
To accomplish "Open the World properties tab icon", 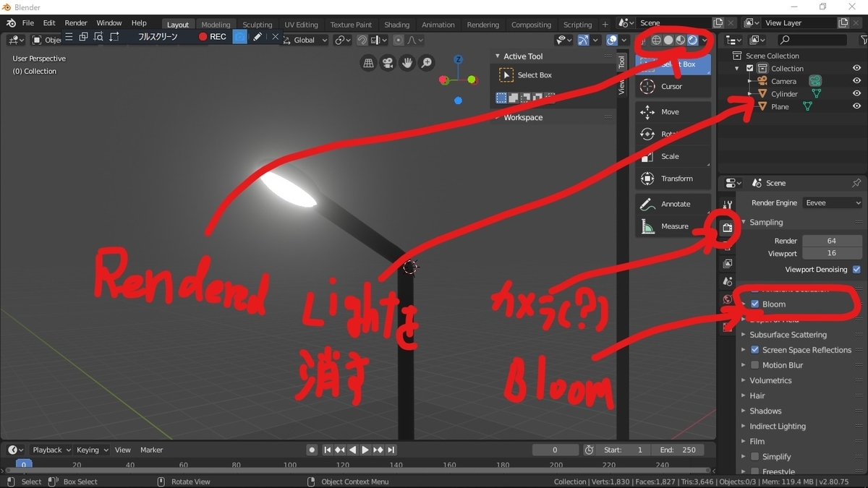I will pos(728,299).
